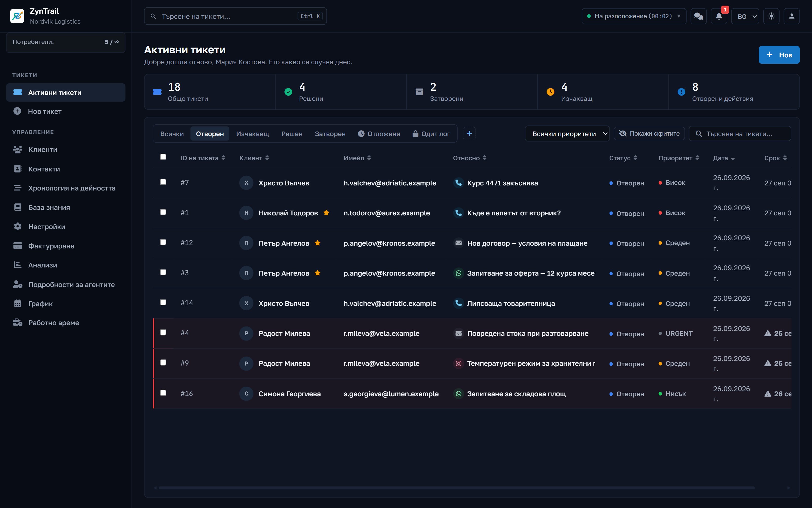812x508 pixels.
Task: Click the horizontal table scrollbar
Action: click(456, 487)
